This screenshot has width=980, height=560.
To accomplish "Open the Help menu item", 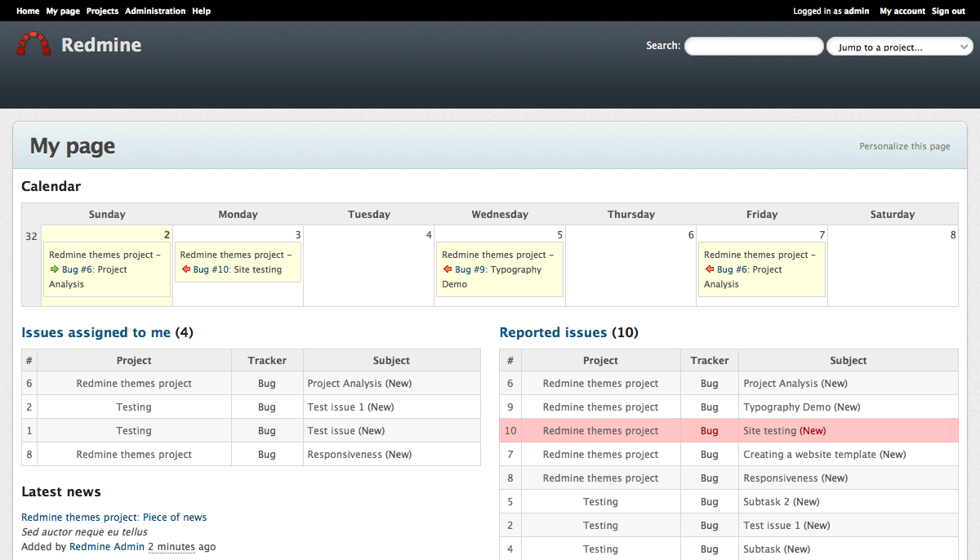I will tap(202, 11).
